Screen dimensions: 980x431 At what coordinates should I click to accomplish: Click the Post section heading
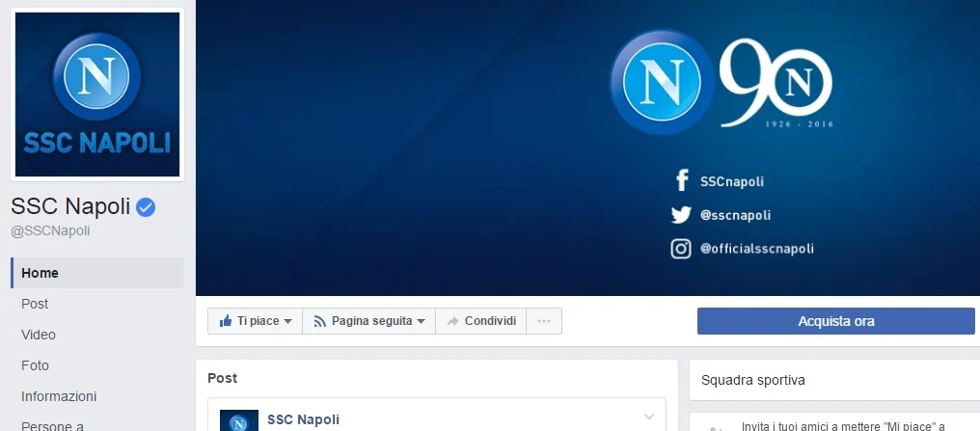point(223,378)
